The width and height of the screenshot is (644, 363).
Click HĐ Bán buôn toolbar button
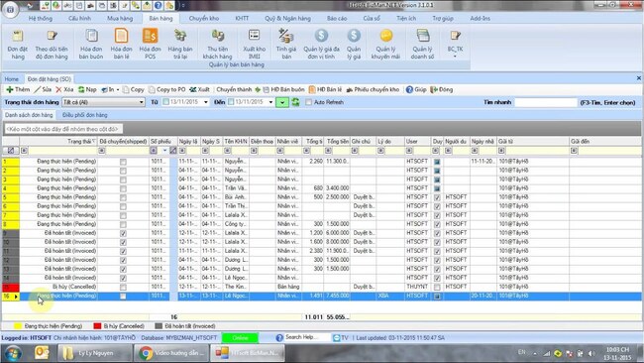tap(283, 89)
